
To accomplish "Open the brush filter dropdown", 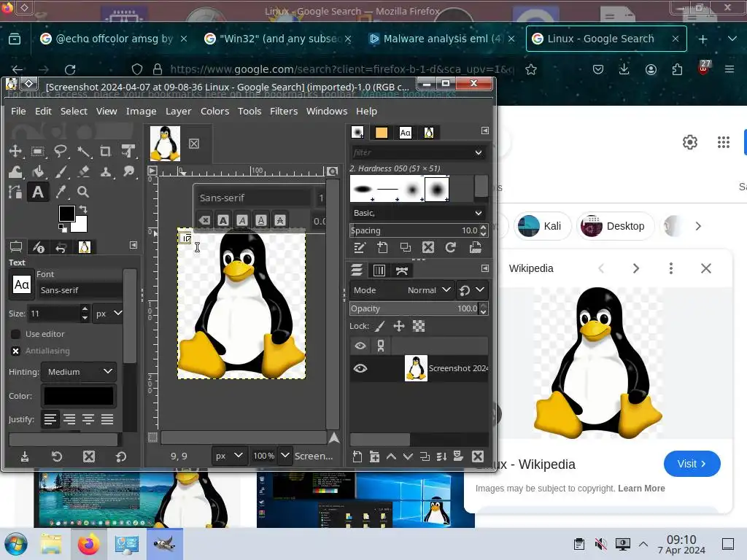I will (478, 152).
